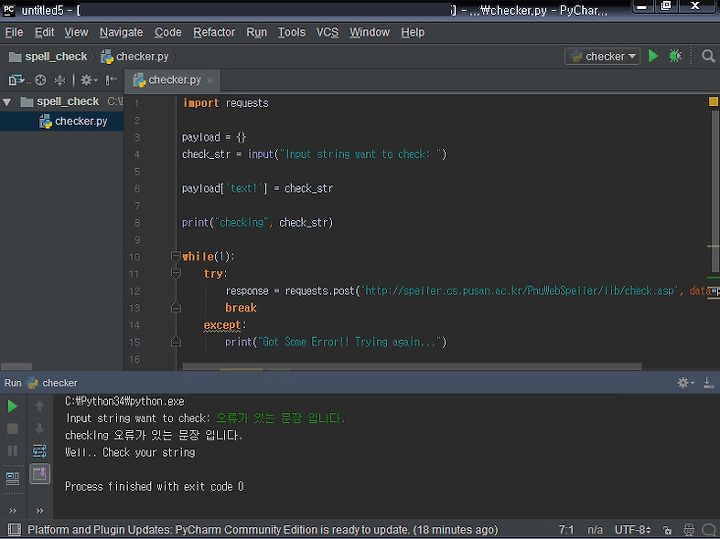This screenshot has height=539, width=720.
Task: Collapse all in the Project panel toolbar
Action: point(60,80)
